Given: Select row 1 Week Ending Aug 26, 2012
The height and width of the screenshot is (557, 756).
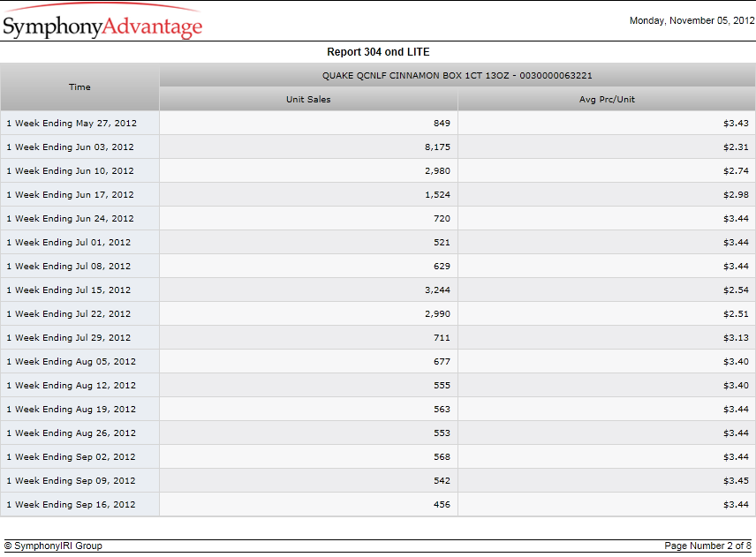Looking at the screenshot, I should pyautogui.click(x=378, y=433).
